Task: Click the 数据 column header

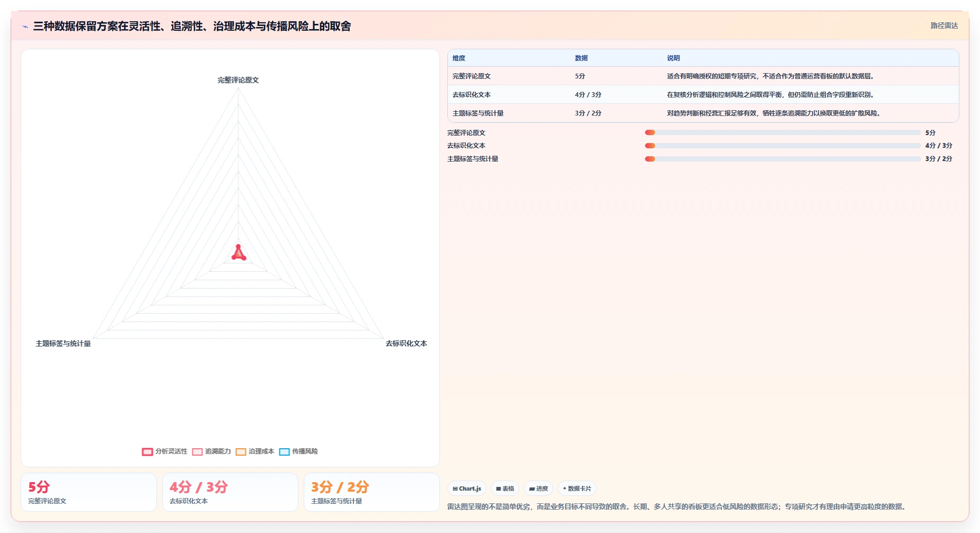Action: tap(581, 58)
